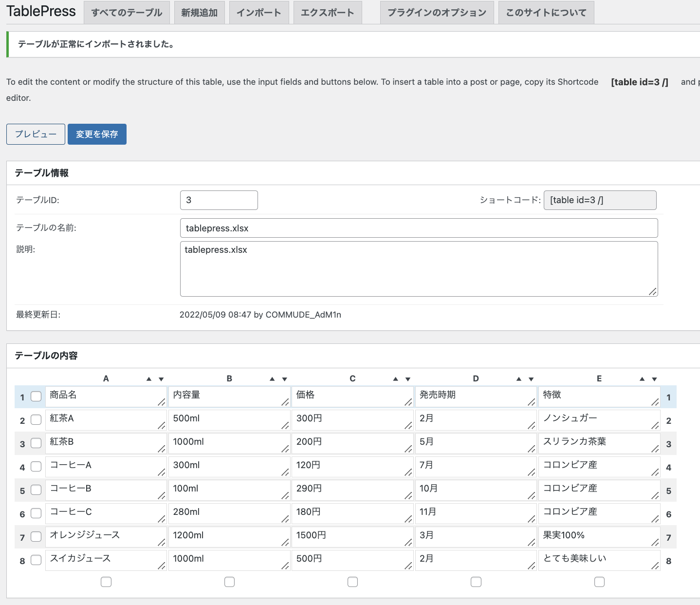700x605 pixels.
Task: Click the 特徴 header cell
Action: [x=599, y=397]
